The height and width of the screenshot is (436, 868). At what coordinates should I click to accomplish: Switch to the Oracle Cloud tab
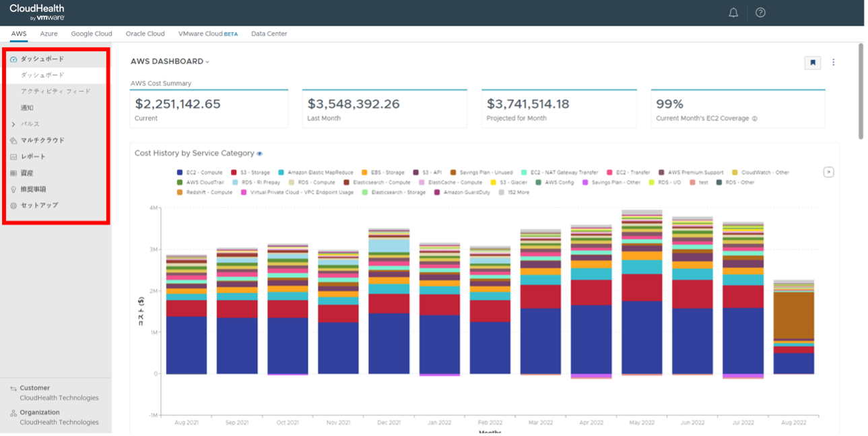tap(145, 34)
